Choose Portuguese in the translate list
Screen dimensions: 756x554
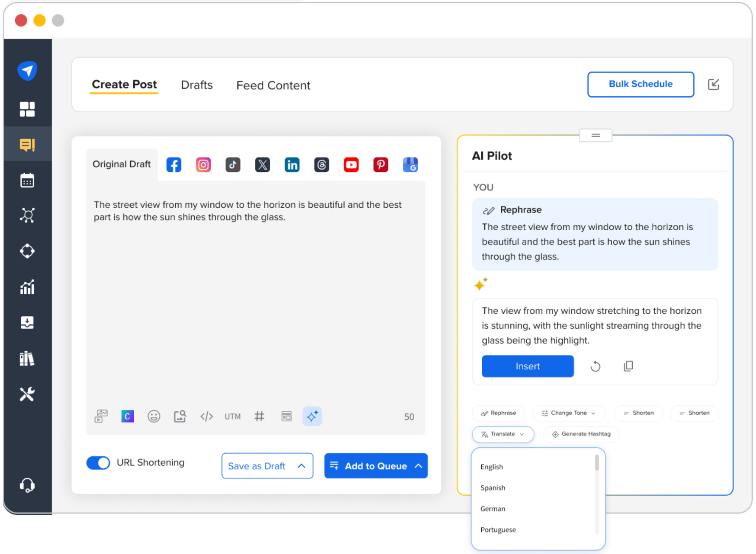click(x=498, y=530)
